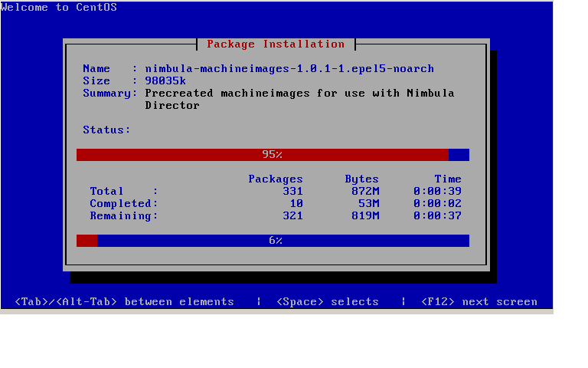The width and height of the screenshot is (588, 368).
Task: Click the size value 98035k
Action: pos(165,81)
